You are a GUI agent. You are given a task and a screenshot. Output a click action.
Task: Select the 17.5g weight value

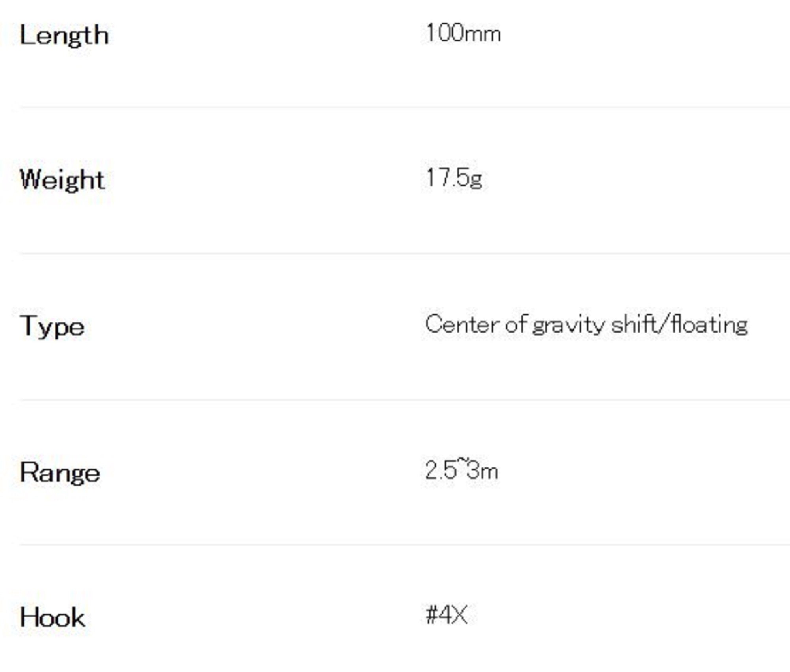(x=454, y=178)
